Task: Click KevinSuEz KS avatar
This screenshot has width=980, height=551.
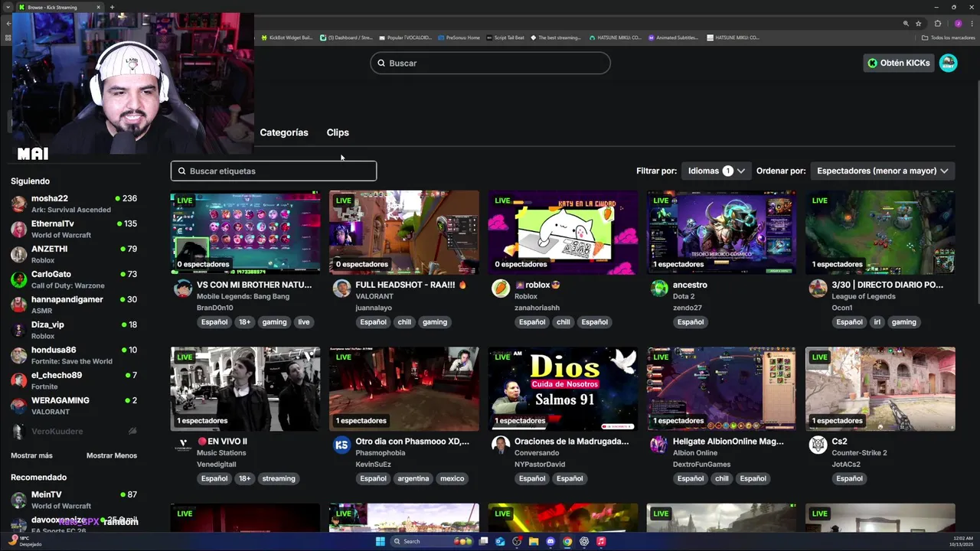Action: (x=341, y=445)
